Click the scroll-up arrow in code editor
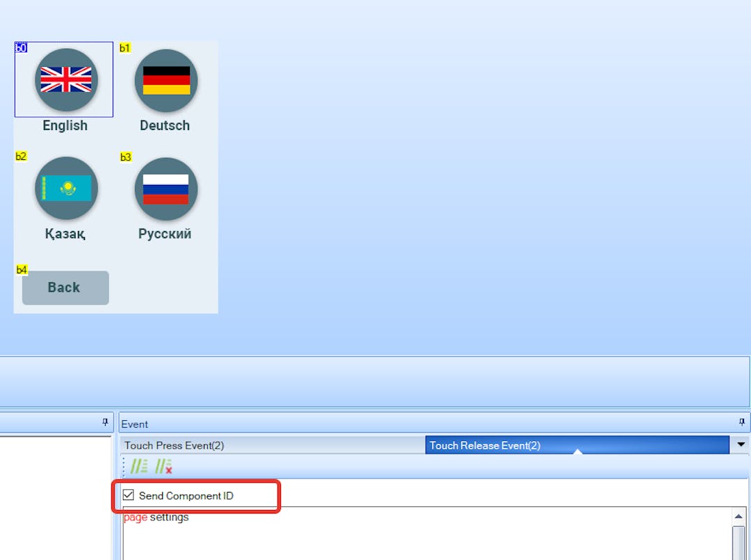This screenshot has height=560, width=751. (738, 516)
